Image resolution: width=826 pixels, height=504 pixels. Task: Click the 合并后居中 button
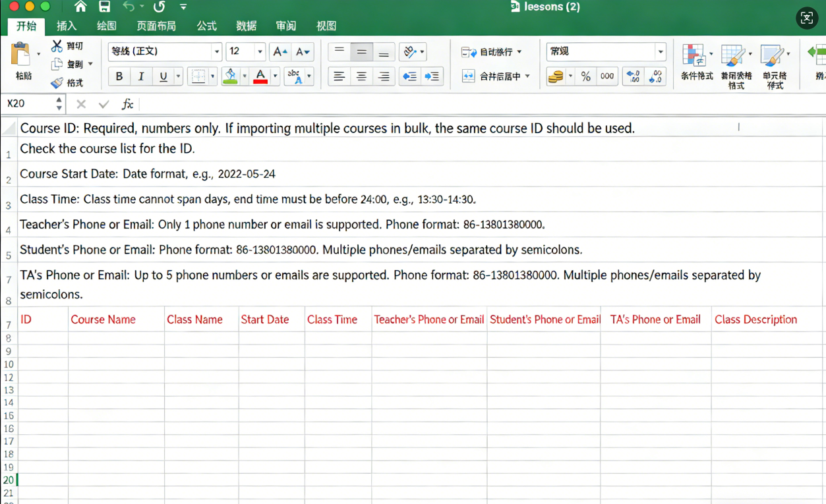(x=497, y=76)
